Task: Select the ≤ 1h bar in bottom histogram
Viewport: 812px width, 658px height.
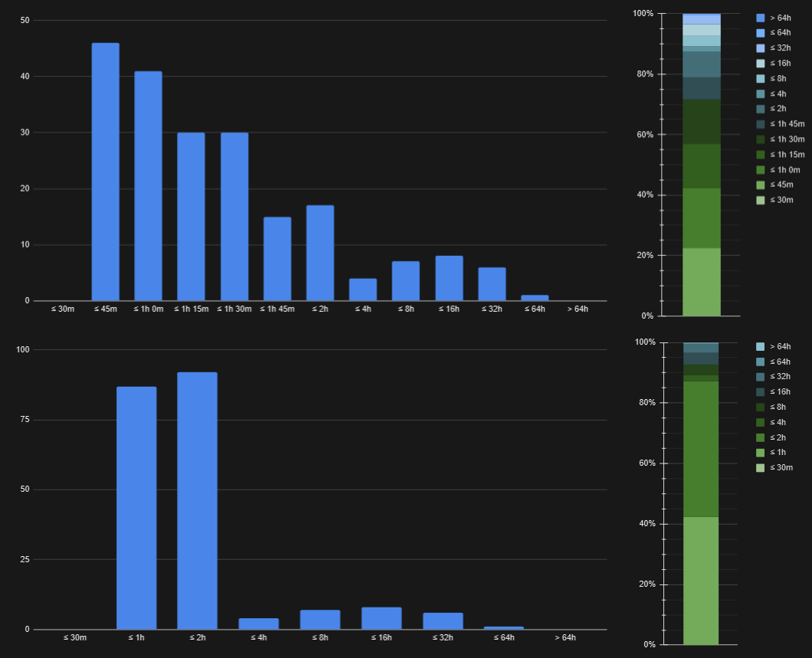Action: coord(136,508)
